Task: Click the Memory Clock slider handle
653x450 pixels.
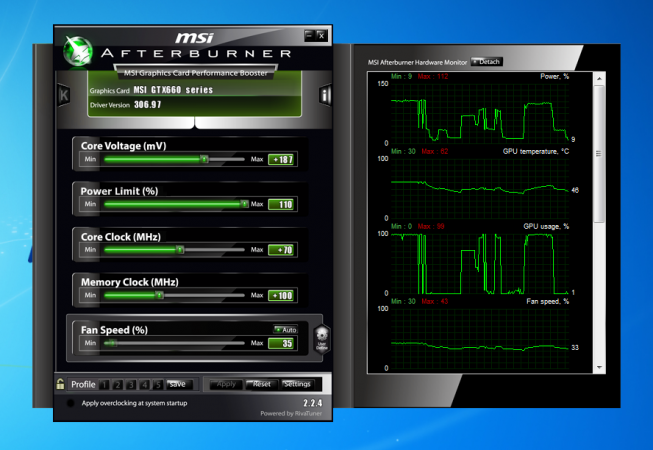Action: pos(159,295)
